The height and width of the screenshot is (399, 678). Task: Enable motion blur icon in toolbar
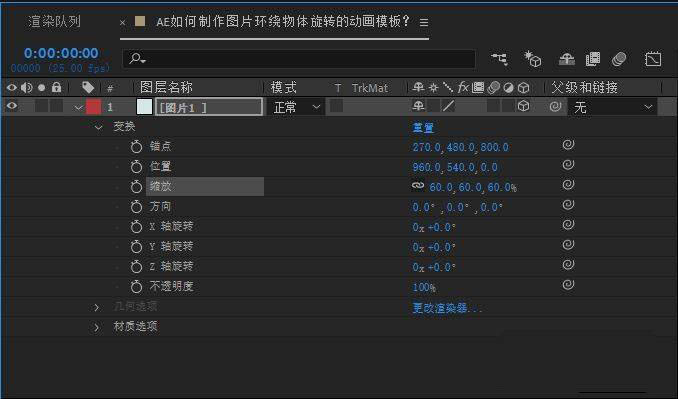click(x=619, y=59)
